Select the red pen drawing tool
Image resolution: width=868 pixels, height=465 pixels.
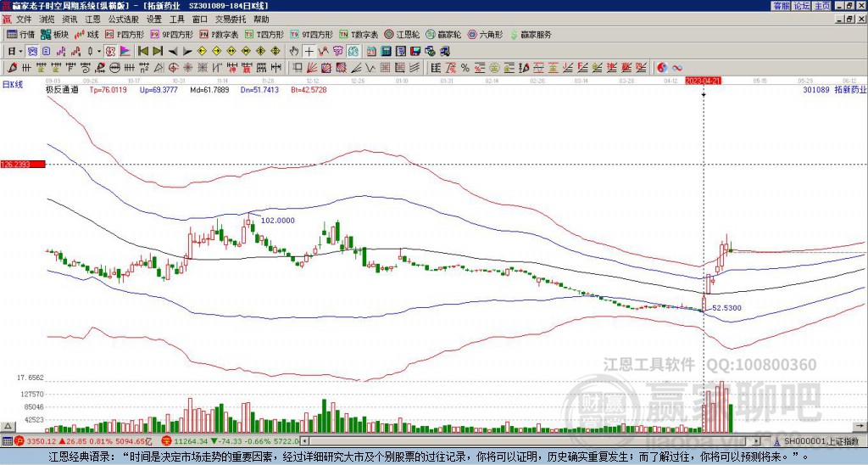12,68
